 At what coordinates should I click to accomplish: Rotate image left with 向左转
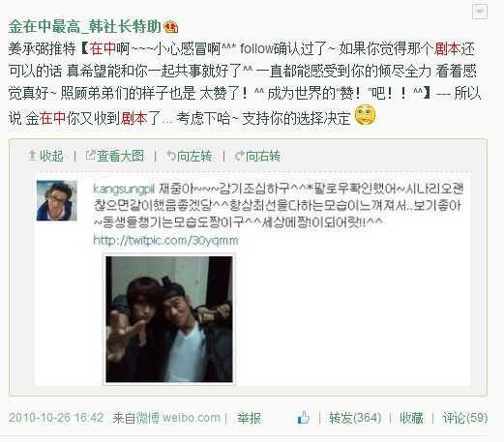(x=190, y=156)
